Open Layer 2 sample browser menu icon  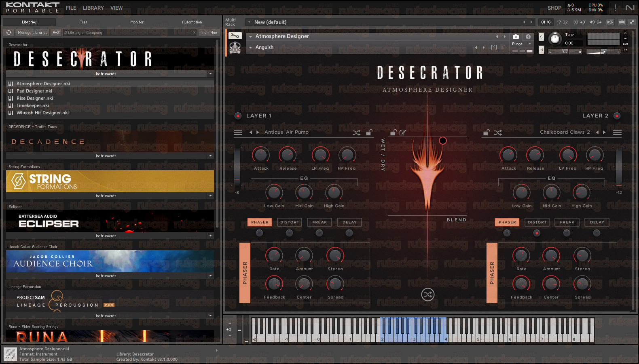pos(617,132)
